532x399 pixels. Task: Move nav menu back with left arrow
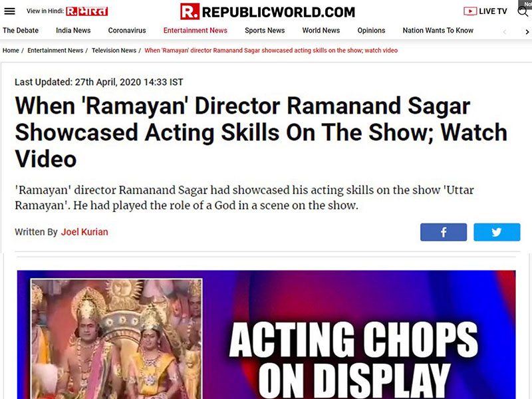[x=505, y=32]
